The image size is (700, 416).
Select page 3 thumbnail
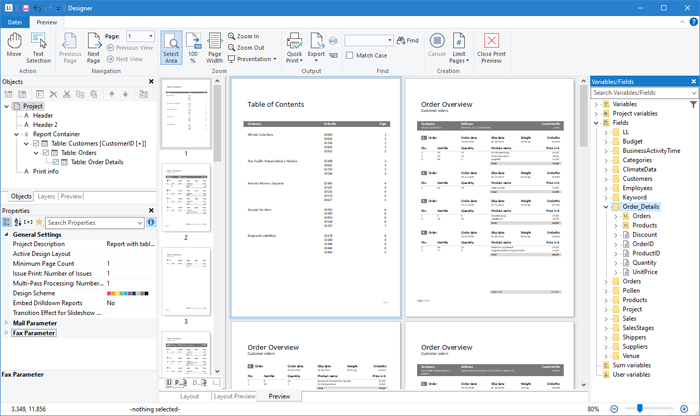tap(186, 281)
